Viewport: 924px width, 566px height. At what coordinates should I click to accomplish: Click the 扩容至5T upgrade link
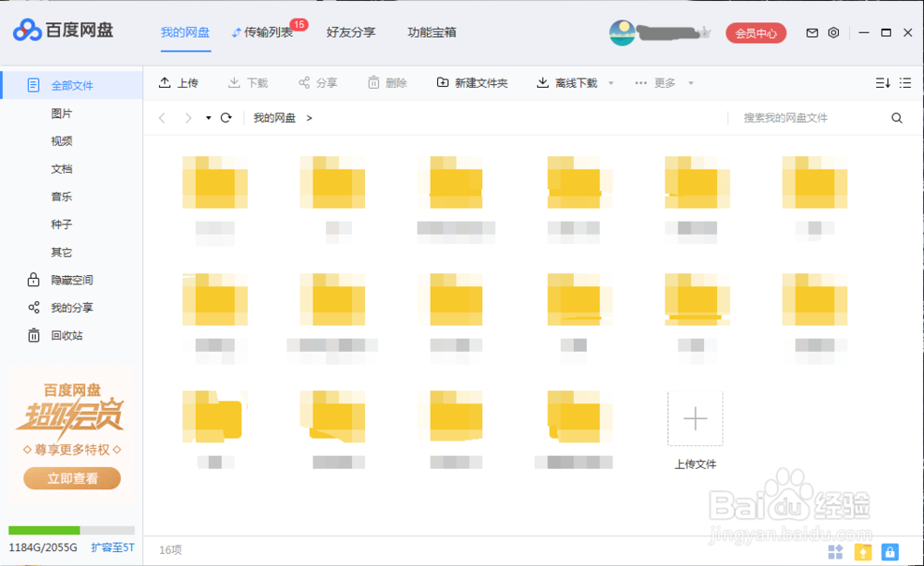pyautogui.click(x=111, y=547)
